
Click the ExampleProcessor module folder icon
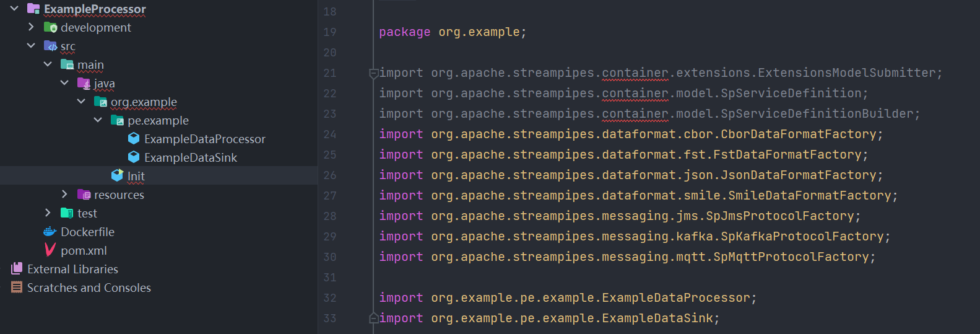click(x=33, y=9)
